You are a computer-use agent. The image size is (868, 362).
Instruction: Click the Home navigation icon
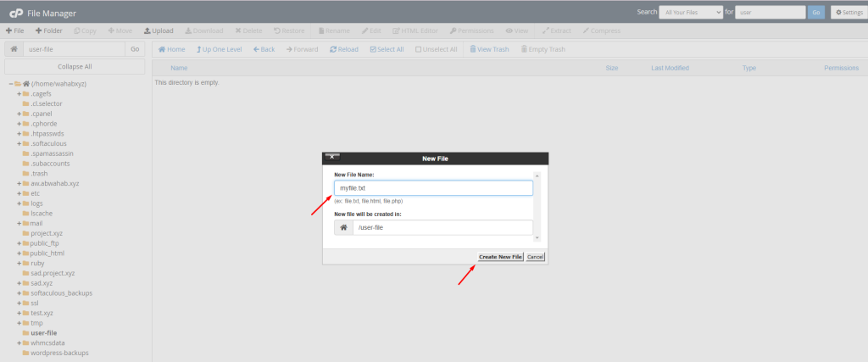pyautogui.click(x=171, y=49)
